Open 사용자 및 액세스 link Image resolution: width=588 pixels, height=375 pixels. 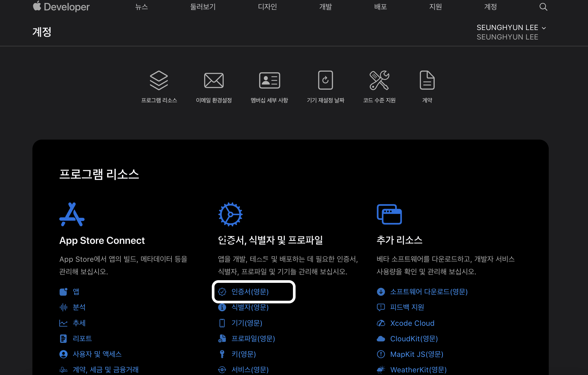coord(97,354)
